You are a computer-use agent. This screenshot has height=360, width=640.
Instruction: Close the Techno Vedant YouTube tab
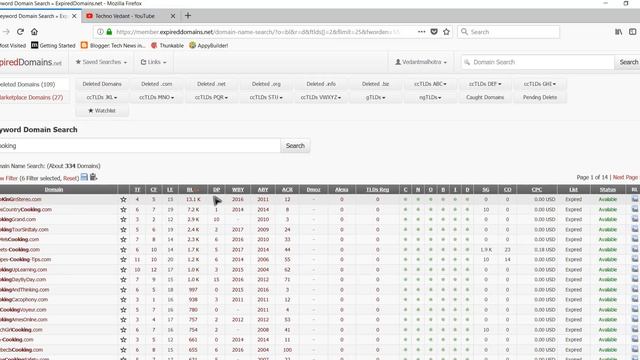pyautogui.click(x=173, y=16)
